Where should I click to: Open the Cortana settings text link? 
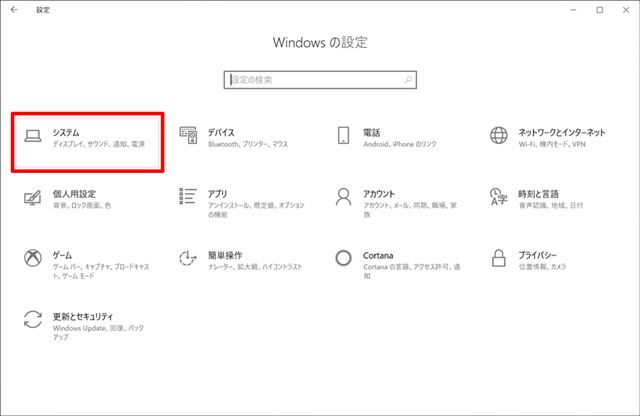[378, 256]
